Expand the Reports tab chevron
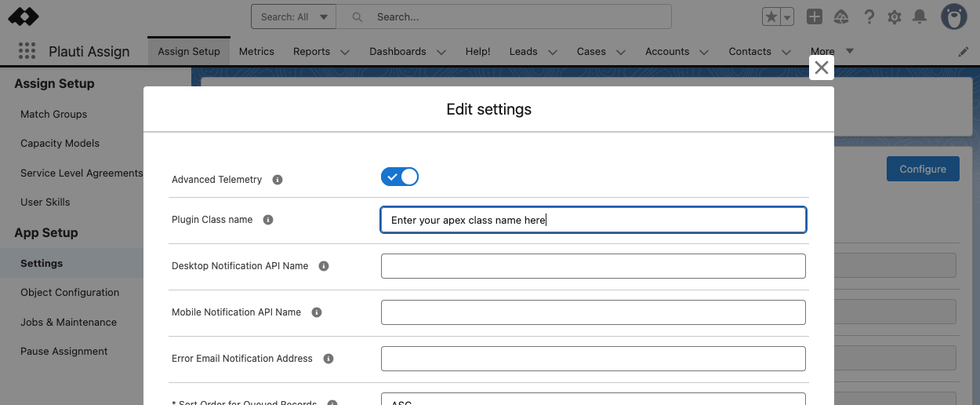This screenshot has height=405, width=980. point(345,53)
